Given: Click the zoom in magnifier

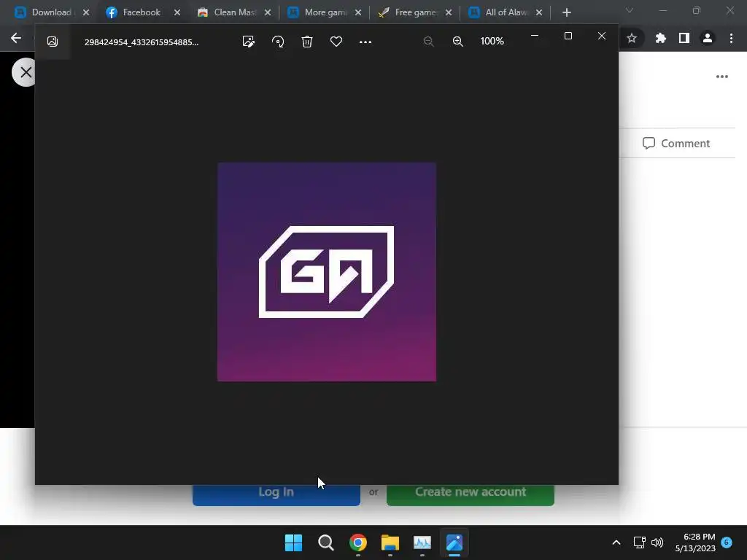Looking at the screenshot, I should [x=458, y=42].
